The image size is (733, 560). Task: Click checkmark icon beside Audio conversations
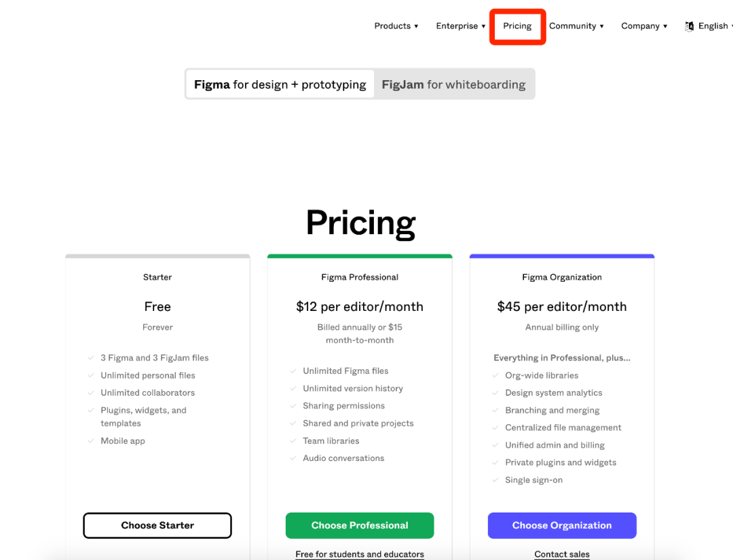(293, 458)
